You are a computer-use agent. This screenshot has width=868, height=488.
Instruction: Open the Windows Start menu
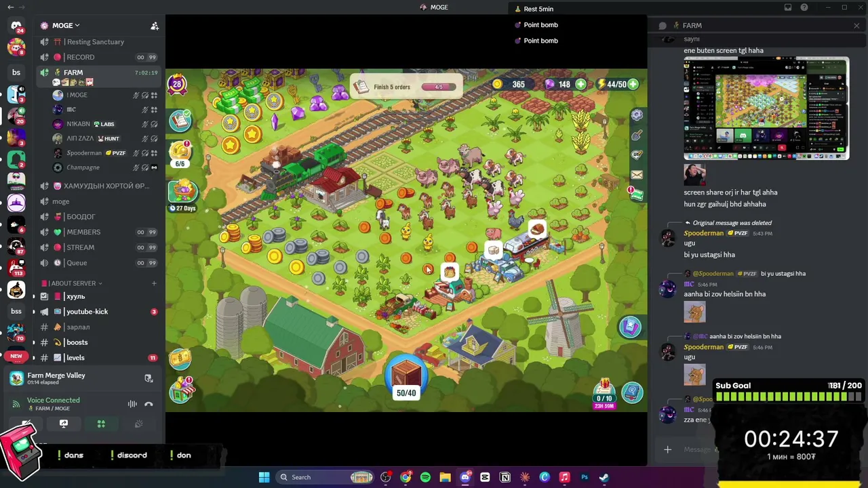(x=264, y=477)
